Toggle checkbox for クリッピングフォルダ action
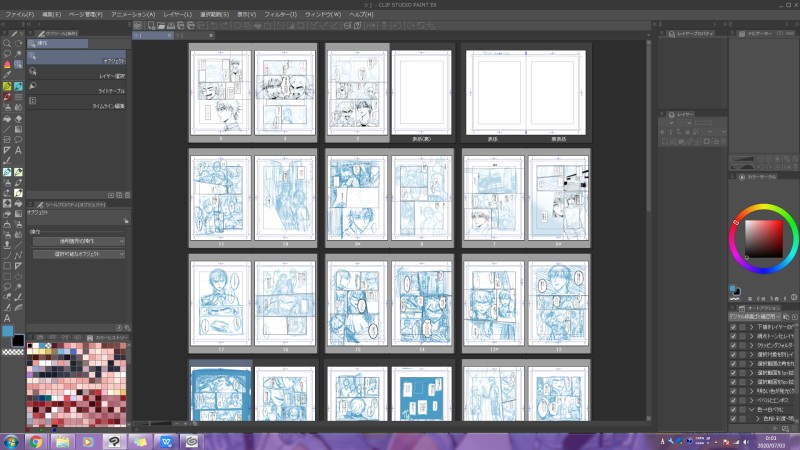This screenshot has height=450, width=800. [x=733, y=345]
